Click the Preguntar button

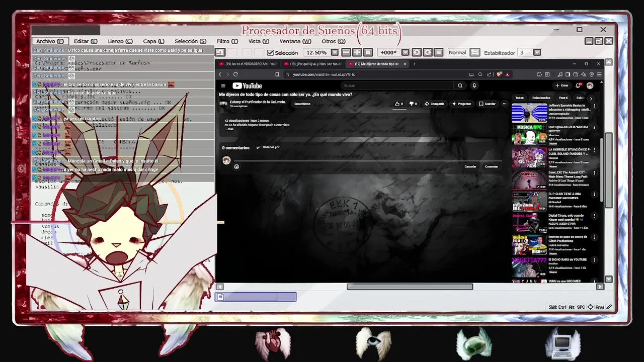(x=461, y=104)
